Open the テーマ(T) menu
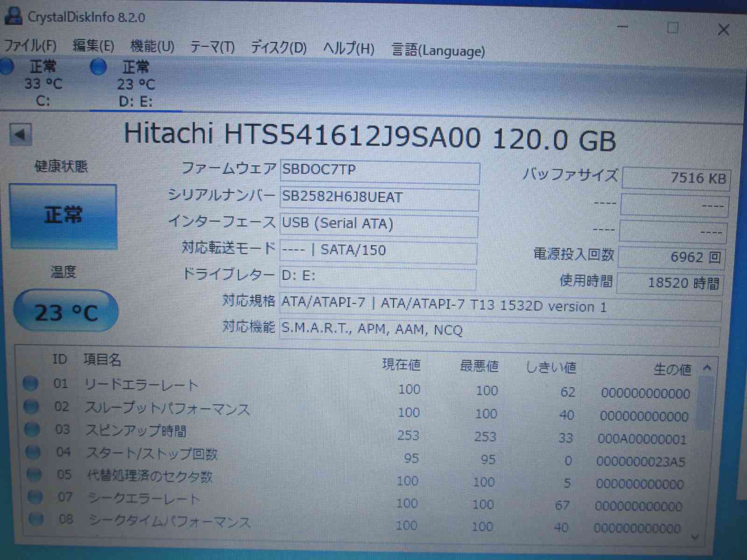 point(212,47)
